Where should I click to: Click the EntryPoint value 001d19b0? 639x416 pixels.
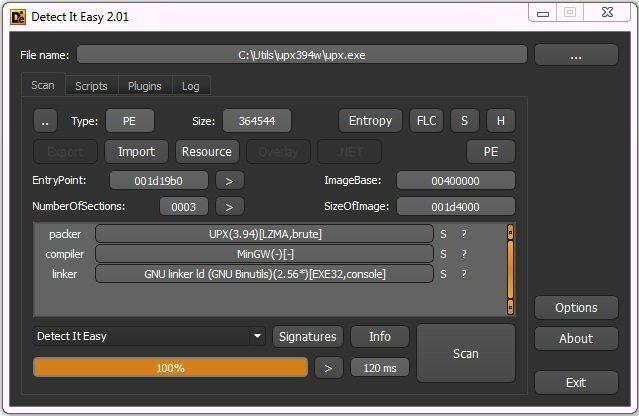pyautogui.click(x=159, y=180)
